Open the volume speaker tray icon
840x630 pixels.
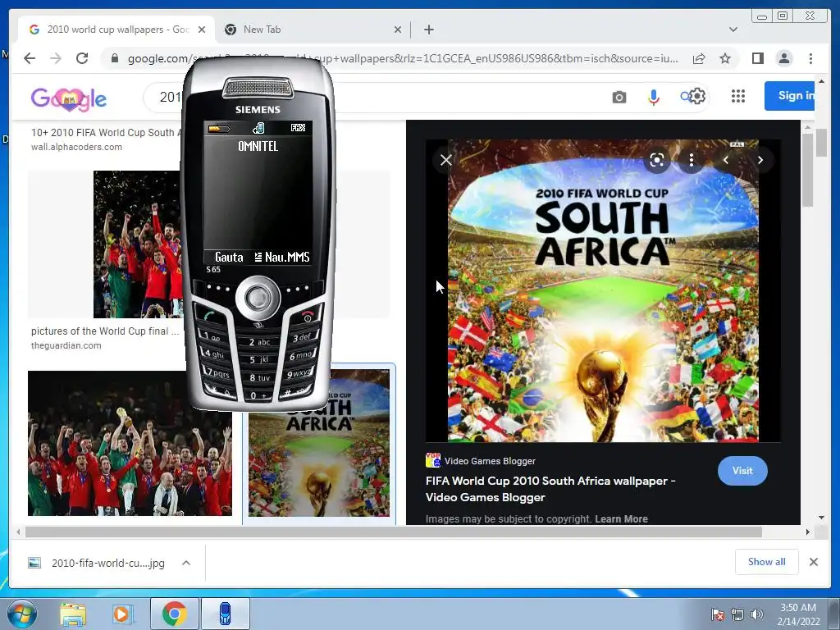(x=756, y=614)
